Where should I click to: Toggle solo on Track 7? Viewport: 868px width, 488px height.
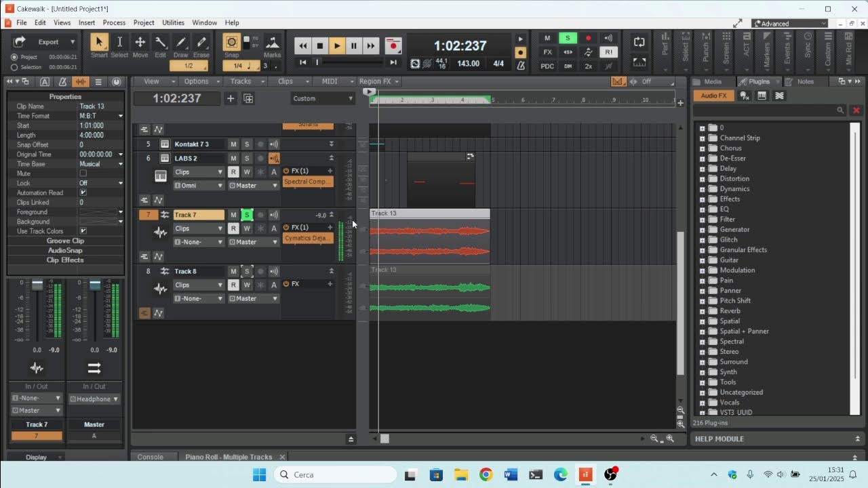[x=247, y=215]
